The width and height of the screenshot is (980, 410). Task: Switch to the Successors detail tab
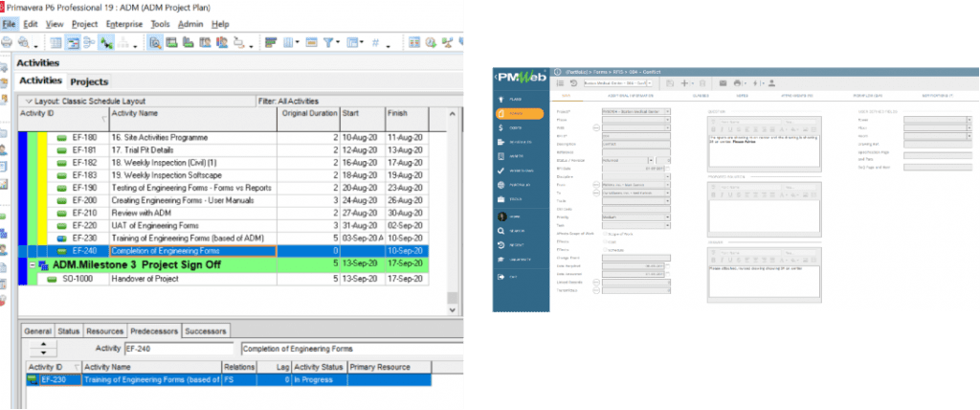(206, 330)
